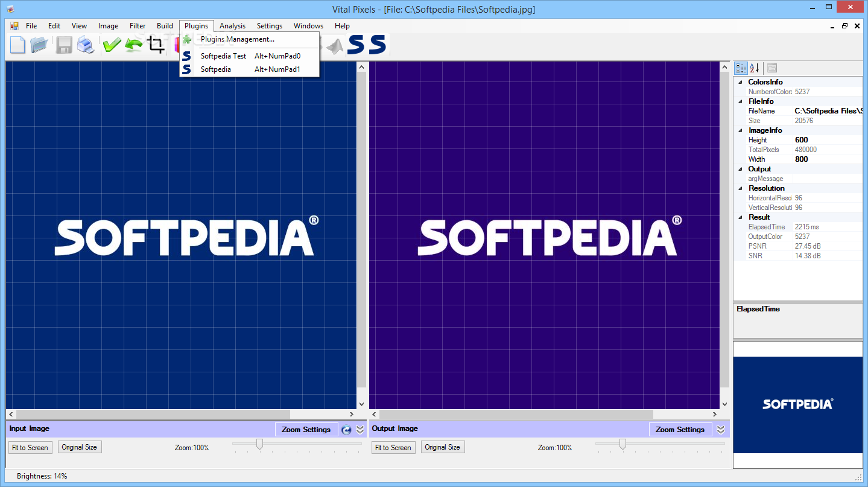Collapse the Output Image panel chevron

[x=720, y=430]
